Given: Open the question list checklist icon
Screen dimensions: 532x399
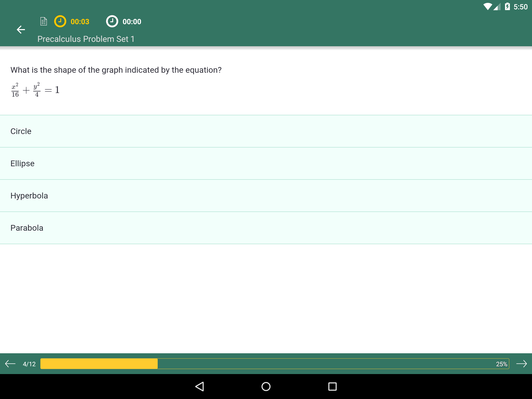Looking at the screenshot, I should coord(44,21).
